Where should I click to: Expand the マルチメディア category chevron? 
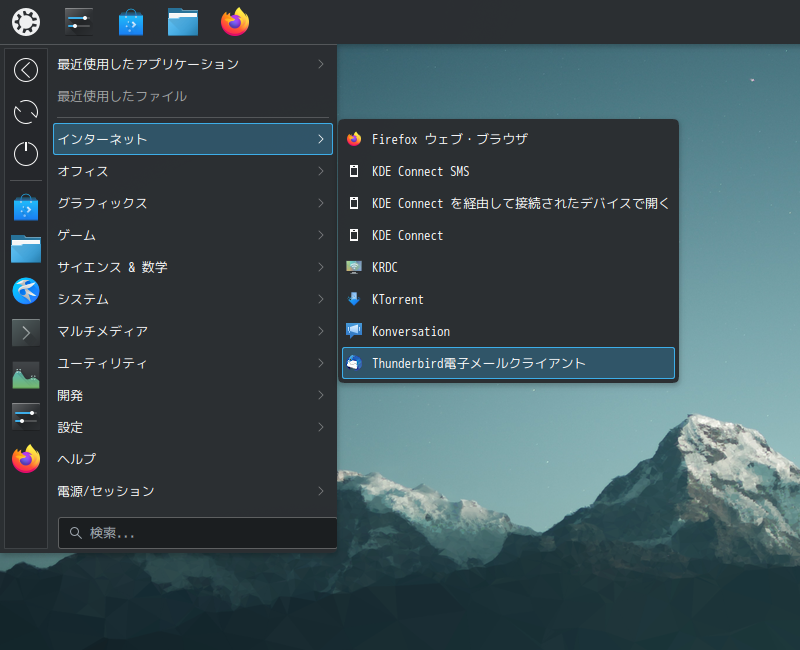(x=321, y=331)
